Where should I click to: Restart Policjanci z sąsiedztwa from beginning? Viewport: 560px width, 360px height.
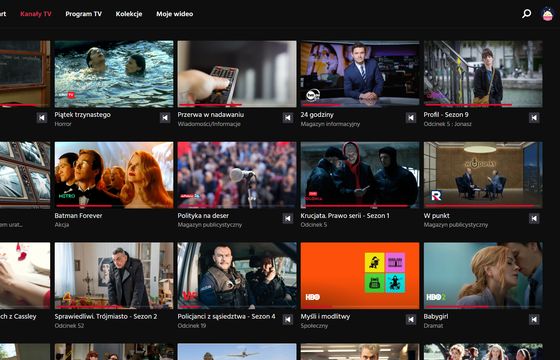tap(288, 319)
